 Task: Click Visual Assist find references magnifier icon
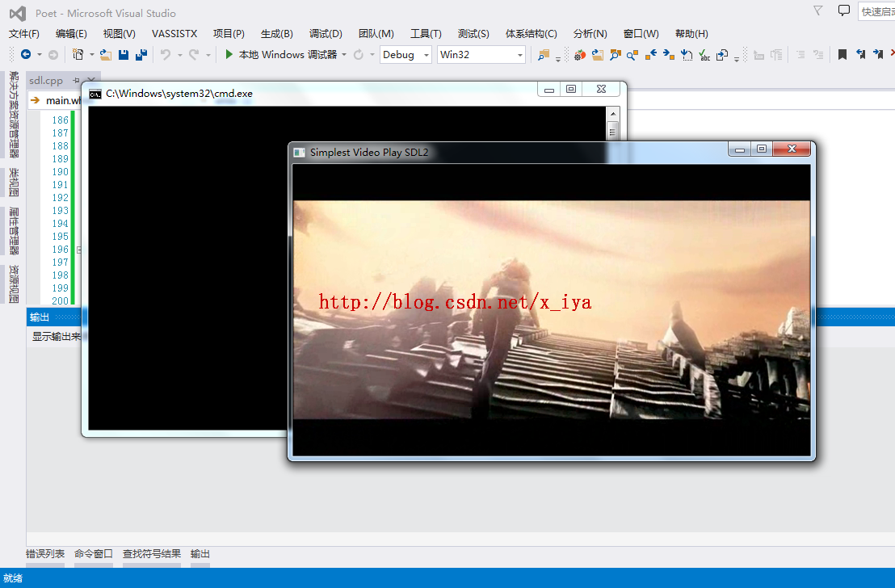pyautogui.click(x=632, y=55)
